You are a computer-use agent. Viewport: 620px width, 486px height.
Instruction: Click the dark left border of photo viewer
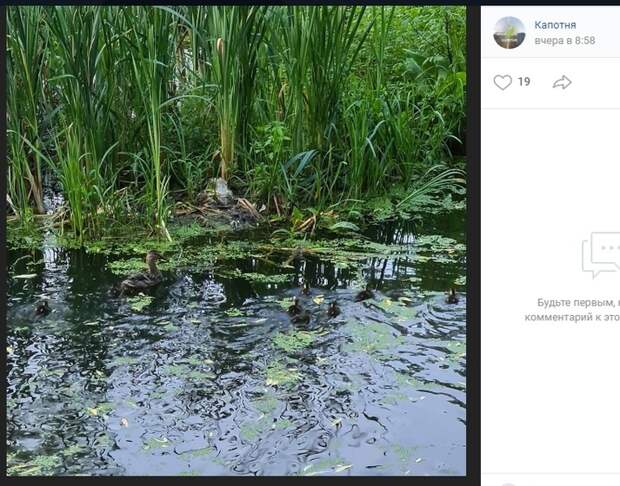pyautogui.click(x=3, y=241)
